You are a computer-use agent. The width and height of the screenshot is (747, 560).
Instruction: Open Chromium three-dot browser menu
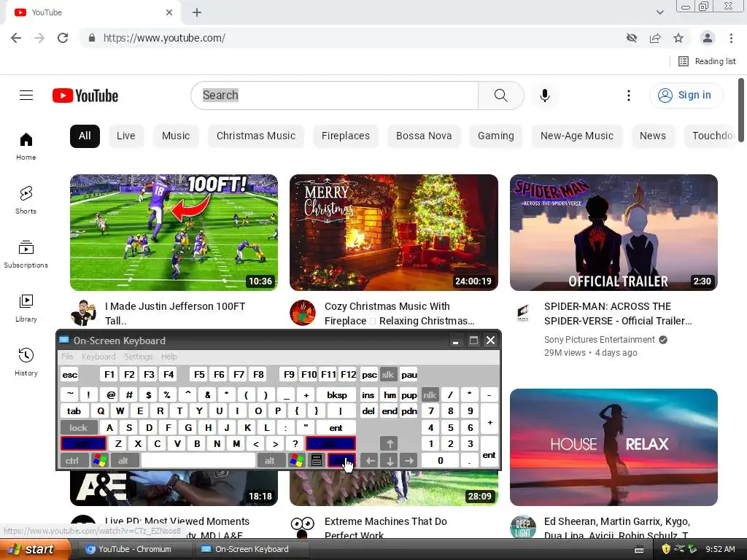coord(731,38)
